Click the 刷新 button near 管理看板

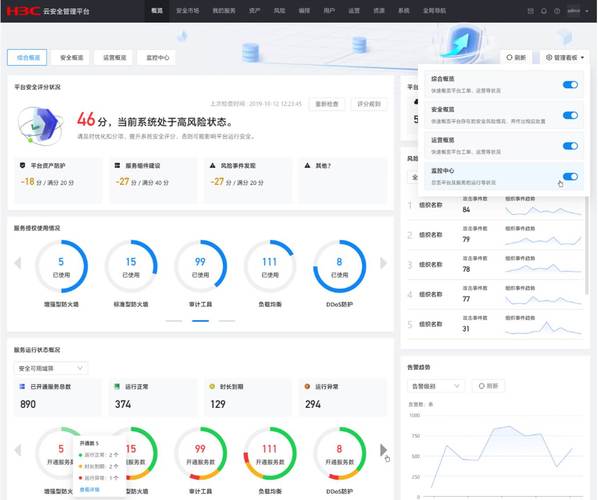coord(516,58)
